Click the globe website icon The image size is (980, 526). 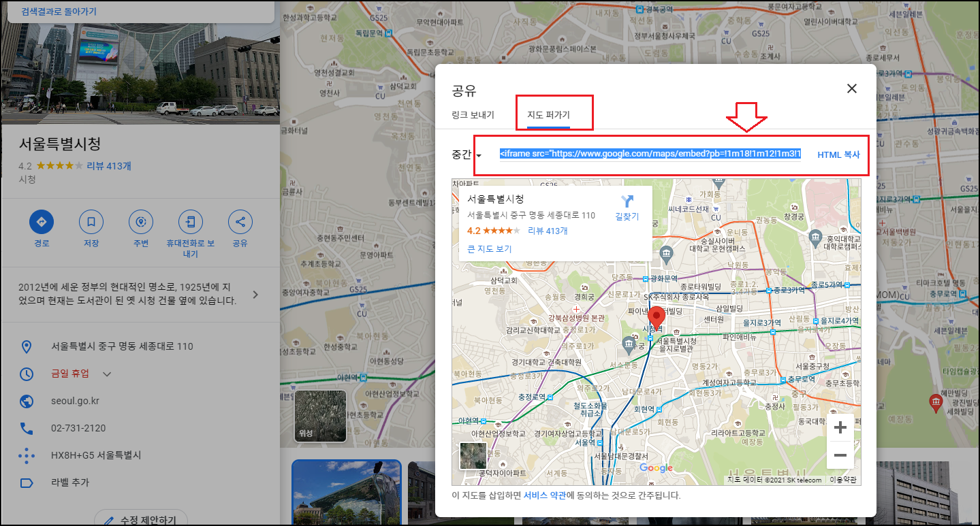tap(27, 401)
